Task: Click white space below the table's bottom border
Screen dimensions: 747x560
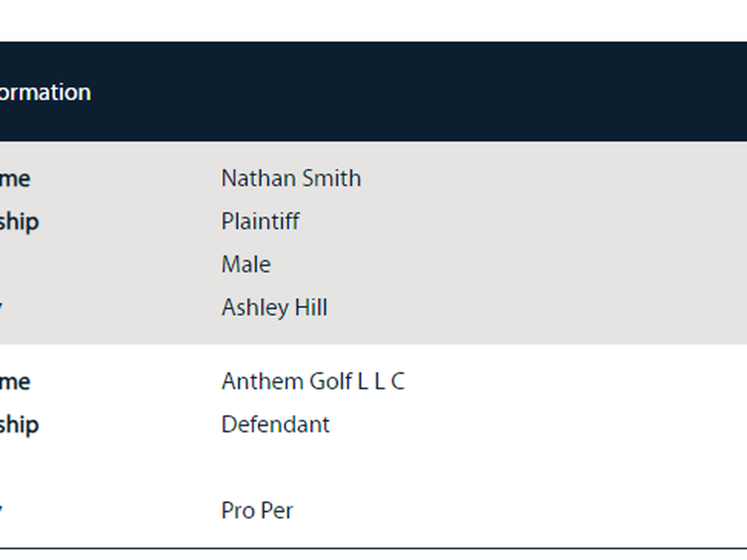Action: point(374,555)
